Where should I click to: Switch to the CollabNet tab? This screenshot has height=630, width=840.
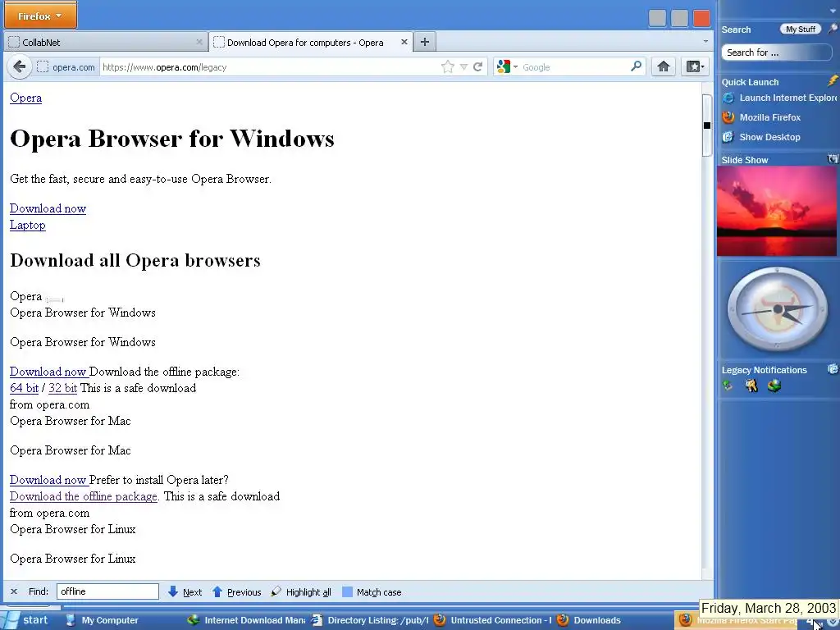tap(105, 42)
